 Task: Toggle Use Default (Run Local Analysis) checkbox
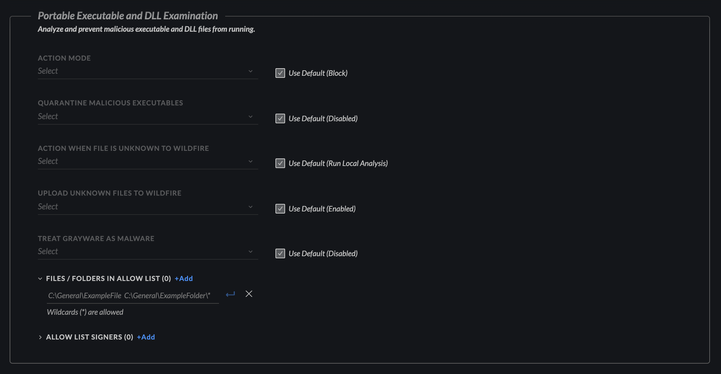pyautogui.click(x=280, y=163)
